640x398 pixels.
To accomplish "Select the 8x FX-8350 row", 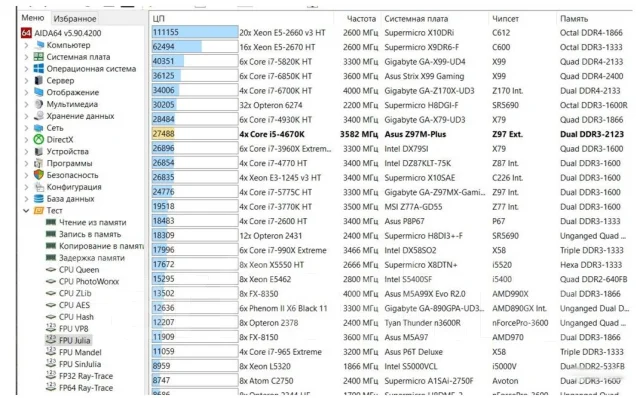I will tap(392, 294).
